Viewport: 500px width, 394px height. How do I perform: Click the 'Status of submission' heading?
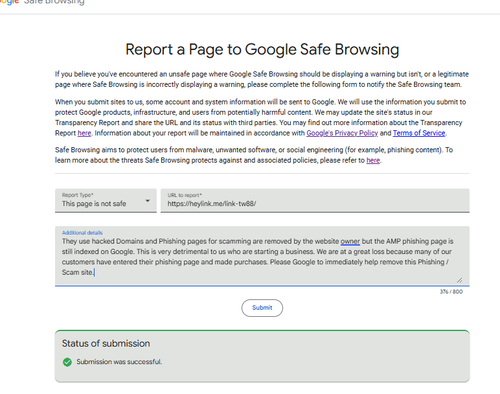(106, 343)
